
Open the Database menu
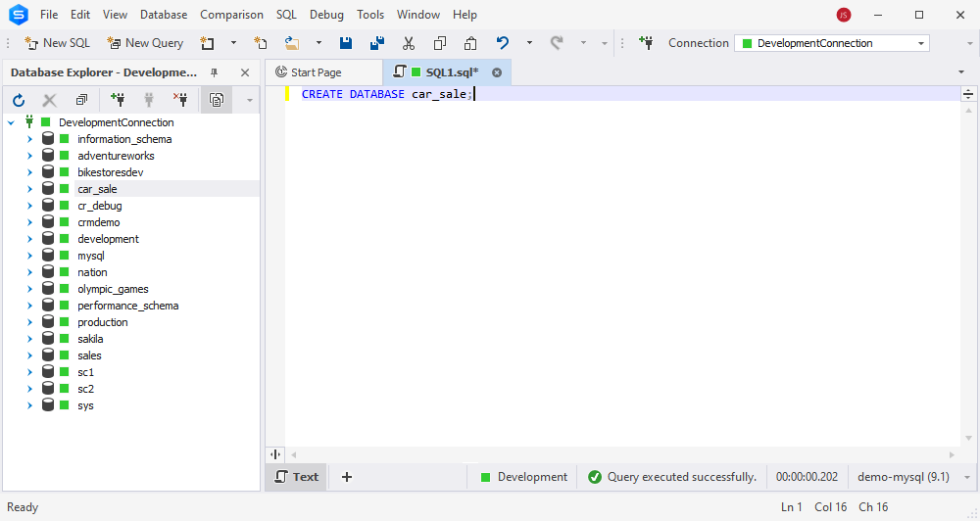[163, 15]
